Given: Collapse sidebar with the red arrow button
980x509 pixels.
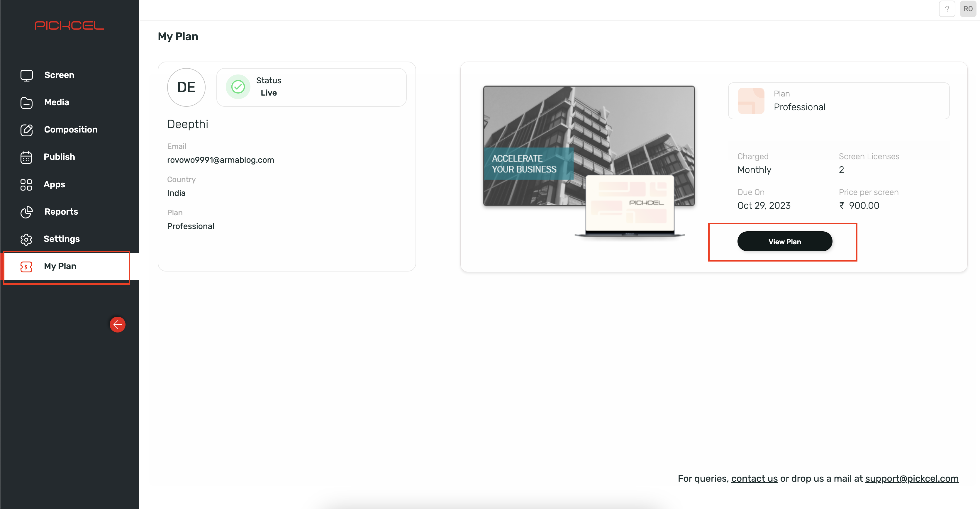Looking at the screenshot, I should coord(118,325).
